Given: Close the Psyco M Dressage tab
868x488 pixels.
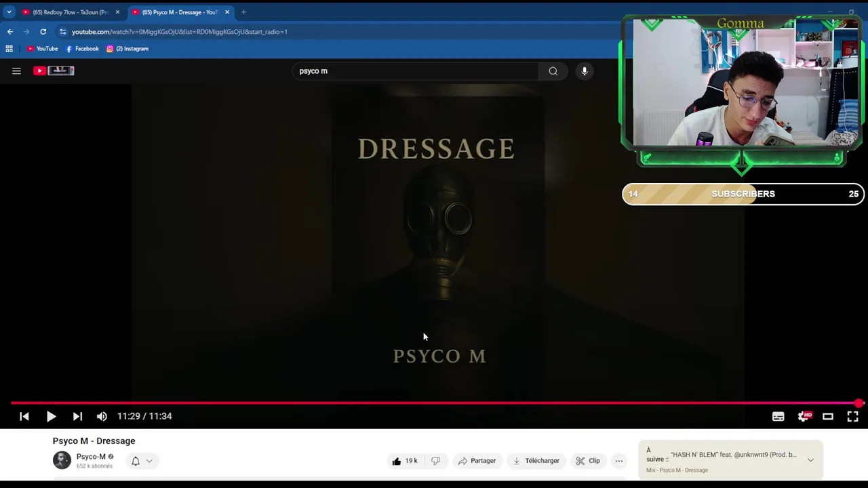Looking at the screenshot, I should point(227,12).
